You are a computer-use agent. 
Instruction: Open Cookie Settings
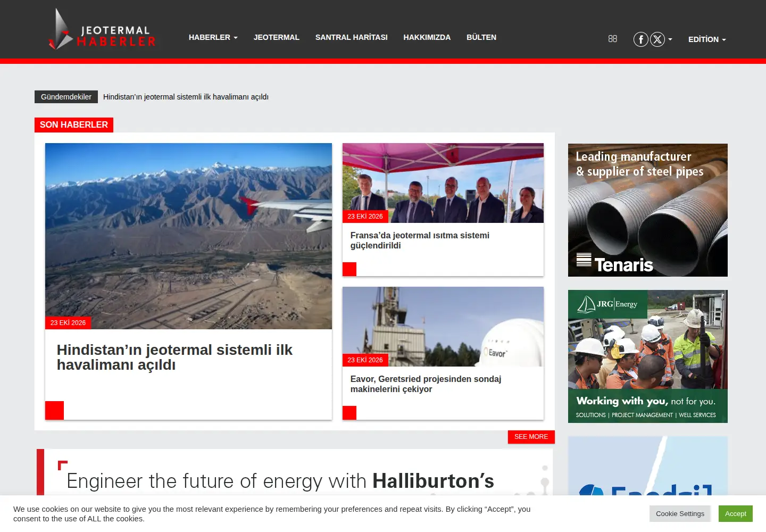pyautogui.click(x=680, y=514)
